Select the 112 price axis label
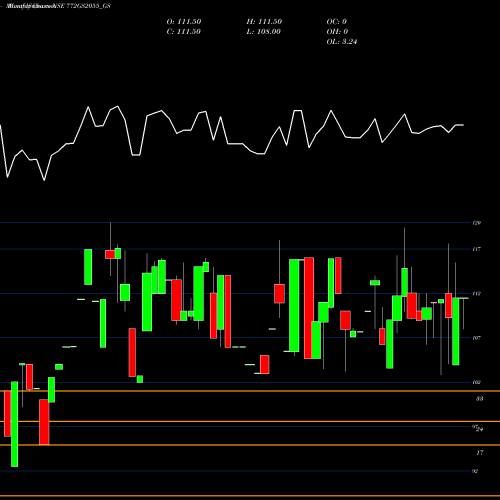500x500 pixels. coord(476,294)
